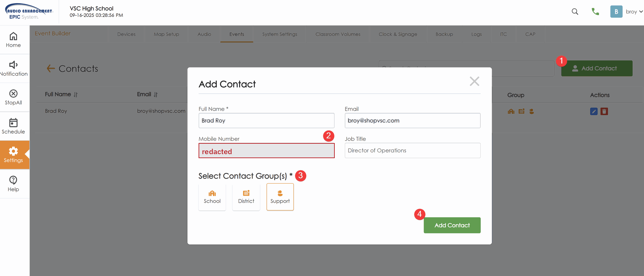The height and width of the screenshot is (276, 644).
Task: Go to Home in the sidebar
Action: tap(13, 40)
